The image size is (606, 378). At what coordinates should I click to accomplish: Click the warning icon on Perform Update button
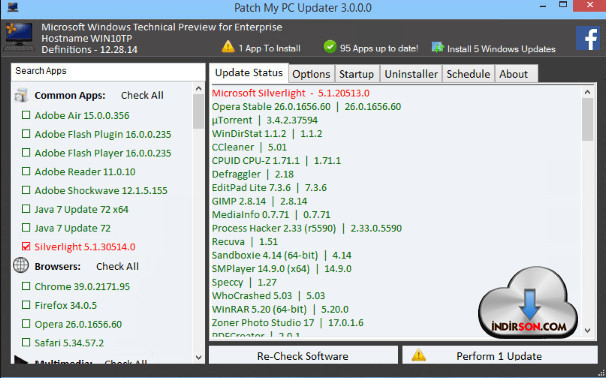click(x=419, y=355)
